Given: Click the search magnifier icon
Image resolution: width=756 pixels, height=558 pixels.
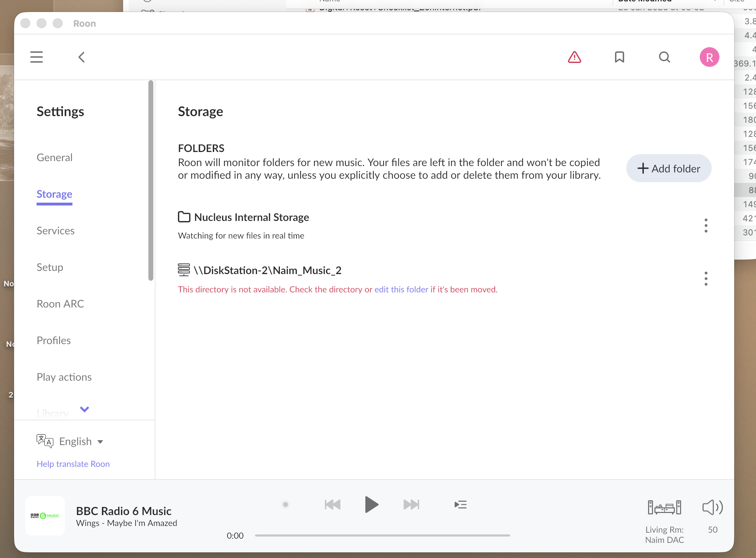Looking at the screenshot, I should point(664,57).
